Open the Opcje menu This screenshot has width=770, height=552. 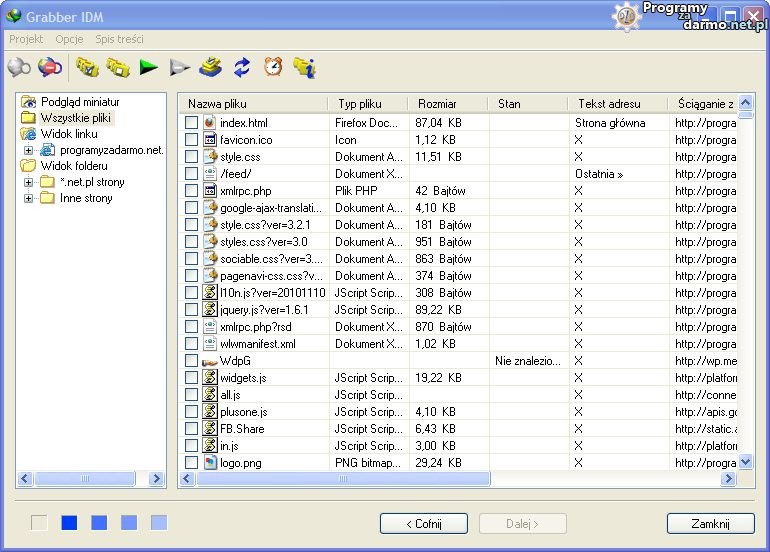pos(69,39)
